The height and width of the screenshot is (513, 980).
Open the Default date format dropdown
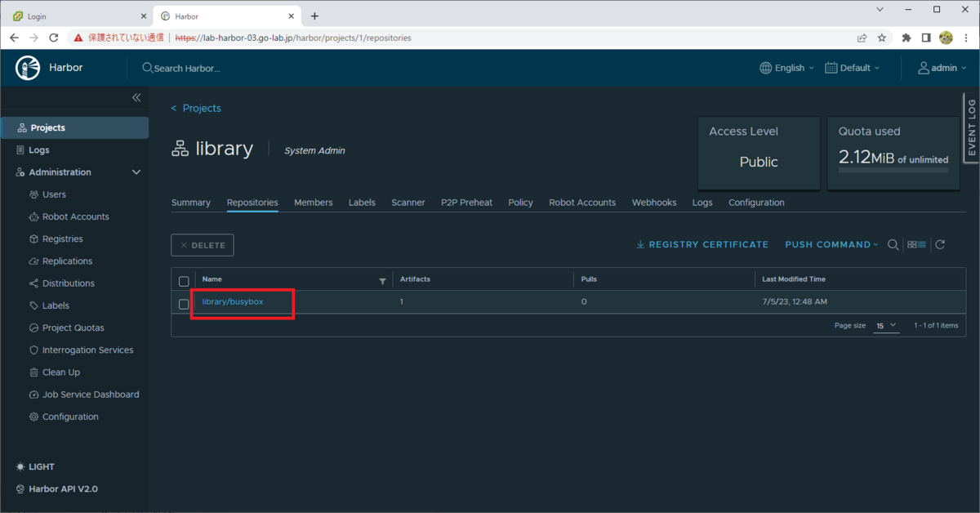(853, 68)
